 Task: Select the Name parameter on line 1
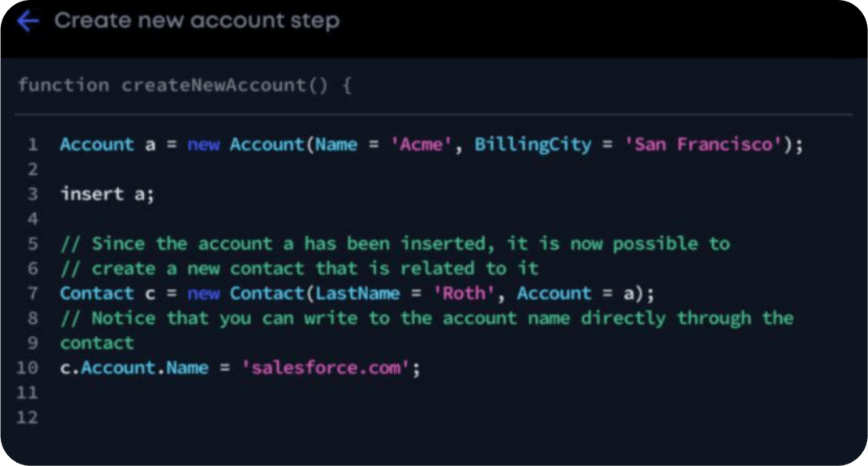pos(335,145)
